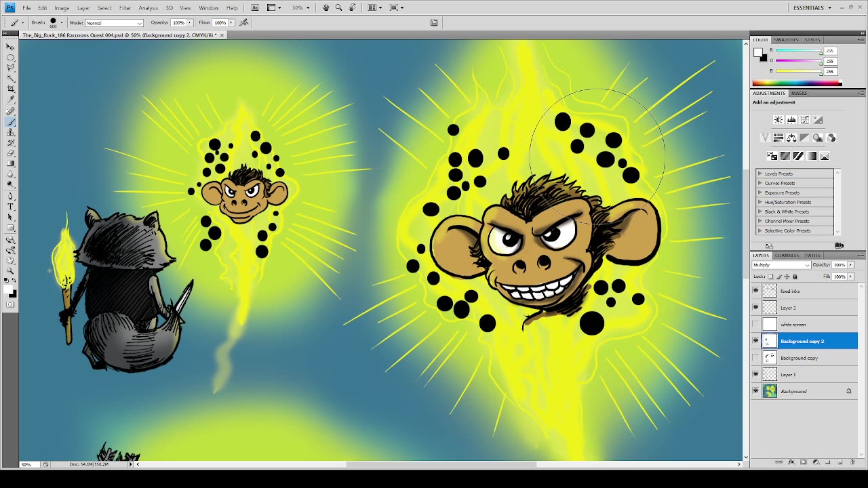Select the Exposure Presets row
The image size is (868, 488).
795,192
